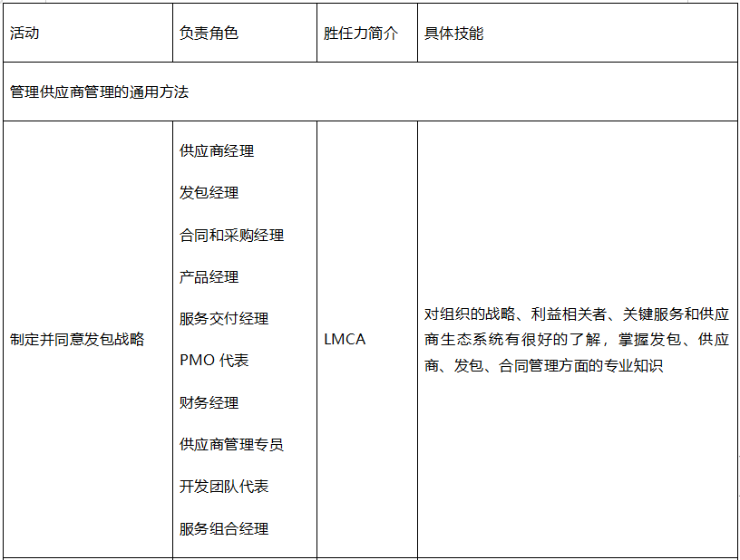Click the LMCA competency profile cell
This screenshot has width=740, height=560.
(x=345, y=340)
